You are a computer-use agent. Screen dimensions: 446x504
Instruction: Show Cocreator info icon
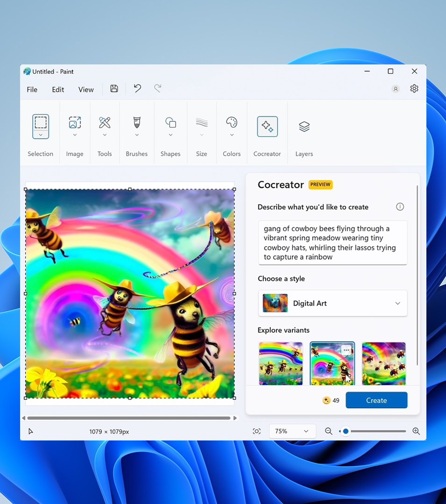tap(400, 206)
